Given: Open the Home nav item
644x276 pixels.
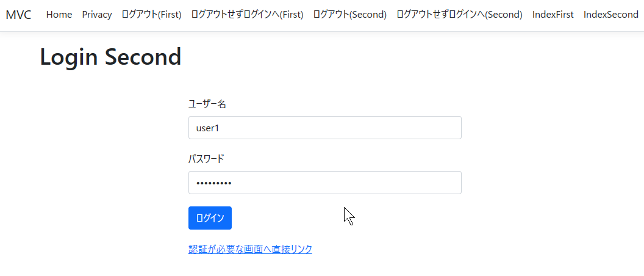Looking at the screenshot, I should click(x=59, y=15).
